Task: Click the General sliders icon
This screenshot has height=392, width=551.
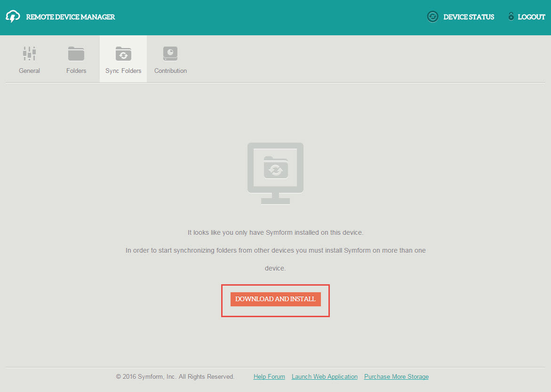Action: [29, 54]
